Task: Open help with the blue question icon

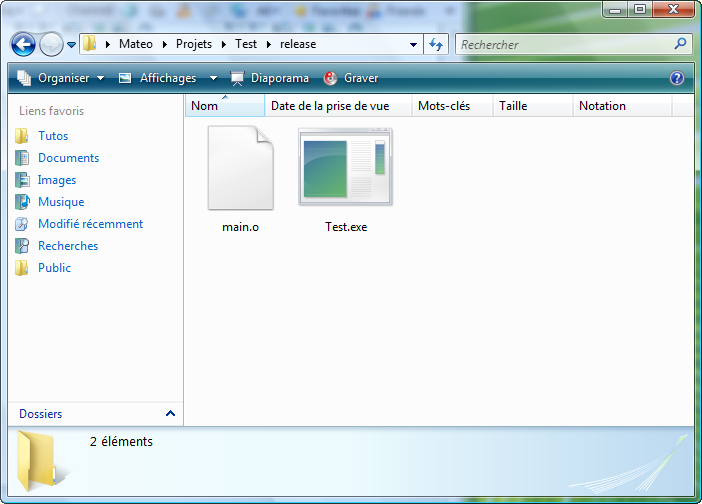Action: pos(677,78)
